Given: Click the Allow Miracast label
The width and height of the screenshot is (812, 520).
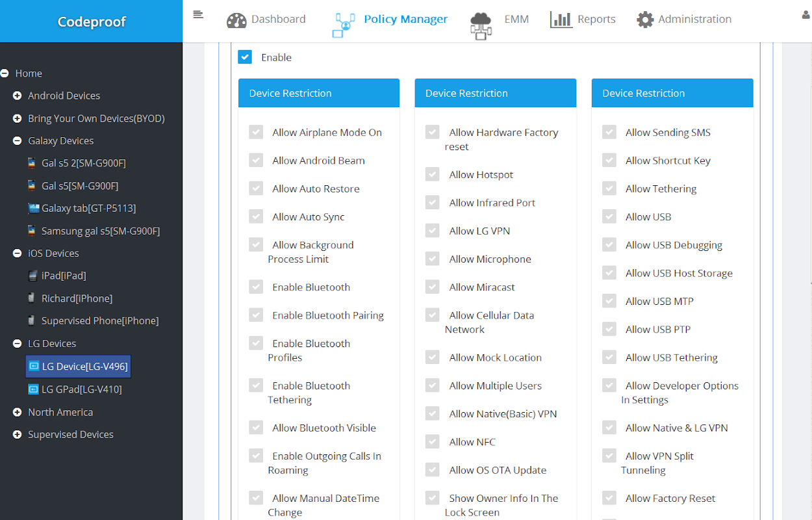Looking at the screenshot, I should (x=482, y=287).
